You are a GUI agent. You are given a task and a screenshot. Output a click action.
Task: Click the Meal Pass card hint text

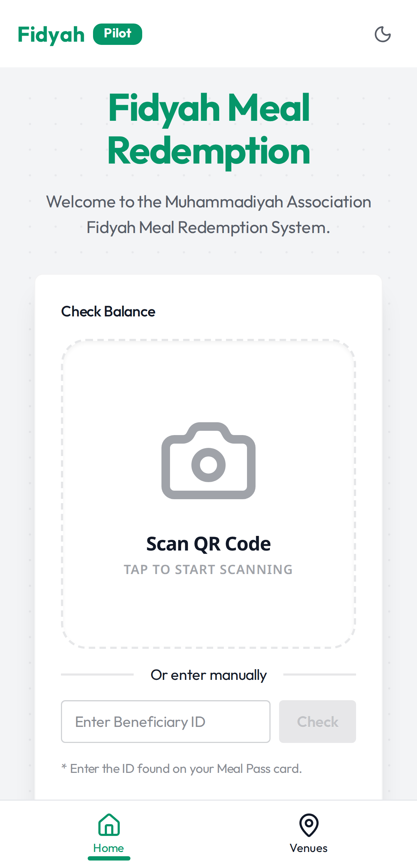click(182, 768)
